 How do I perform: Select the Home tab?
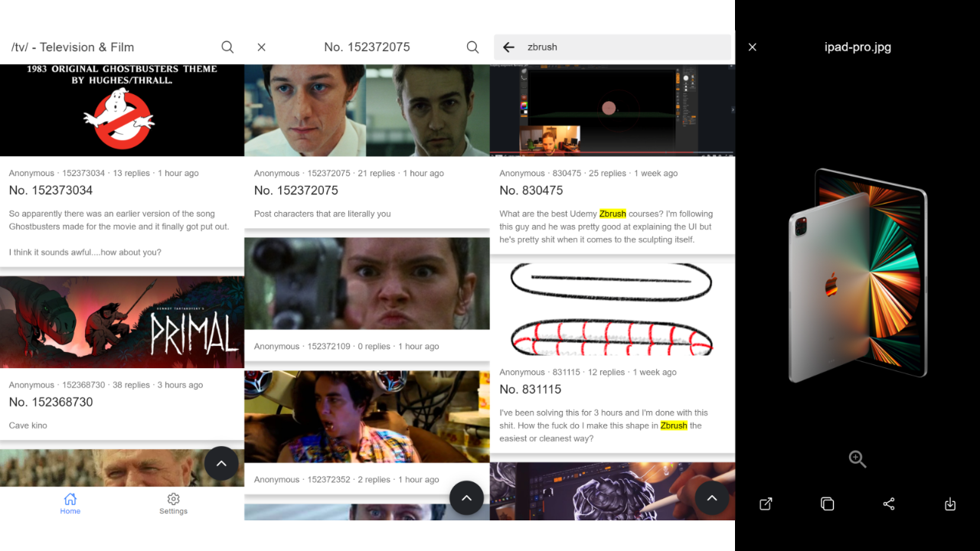coord(70,504)
